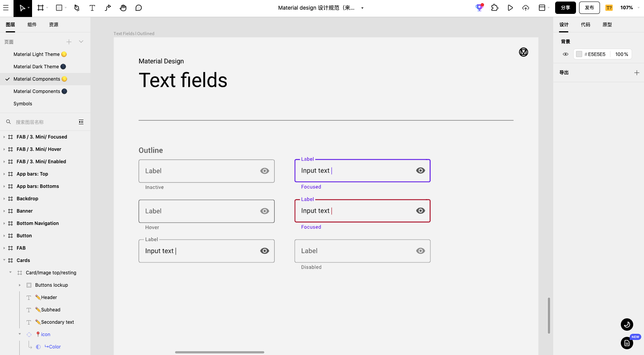Click the orange T? badge
The height and width of the screenshot is (355, 644).
click(609, 8)
